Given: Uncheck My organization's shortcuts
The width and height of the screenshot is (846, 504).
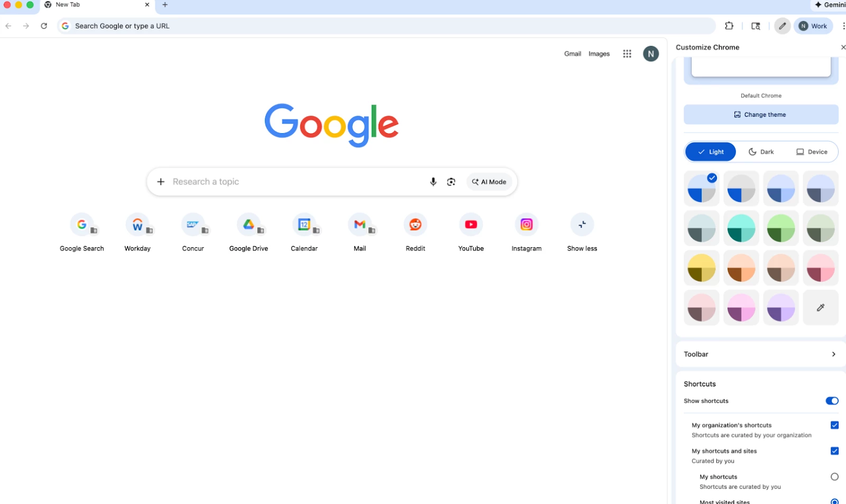Looking at the screenshot, I should [x=834, y=425].
